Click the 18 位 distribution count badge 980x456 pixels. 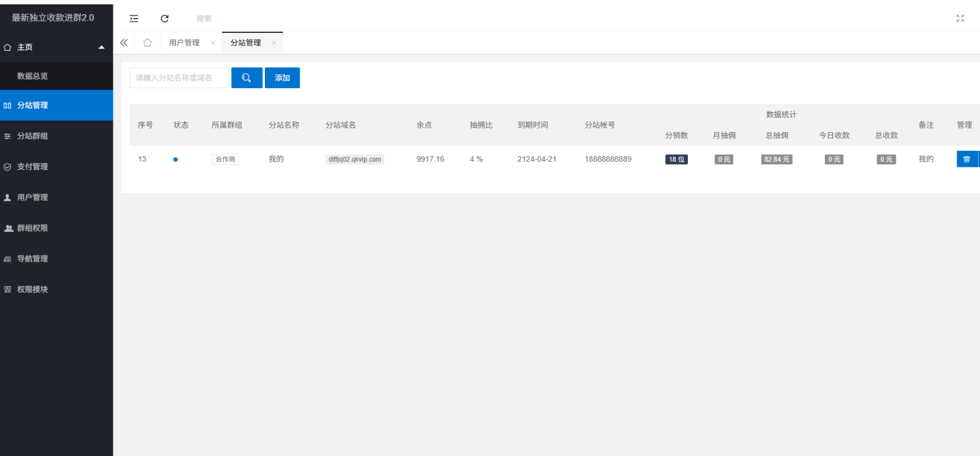676,159
